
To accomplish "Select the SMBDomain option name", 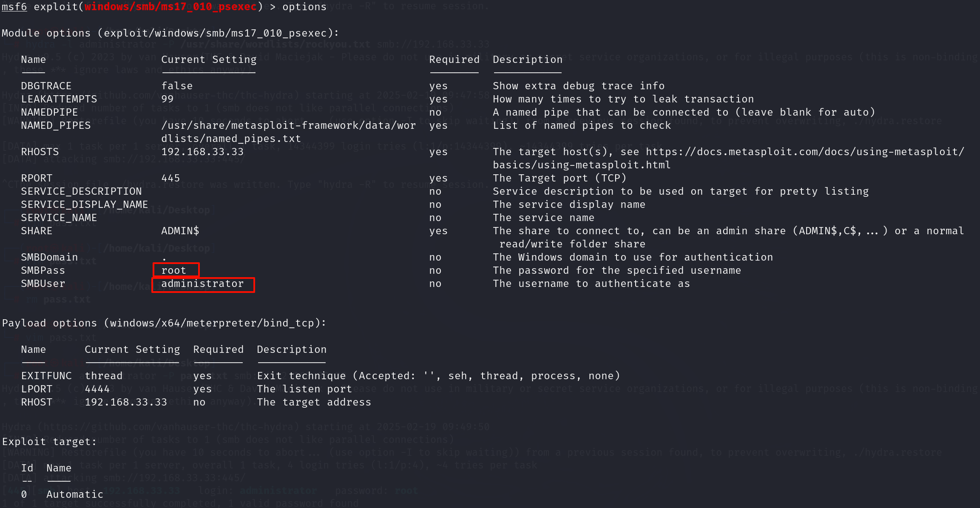I will tap(49, 257).
